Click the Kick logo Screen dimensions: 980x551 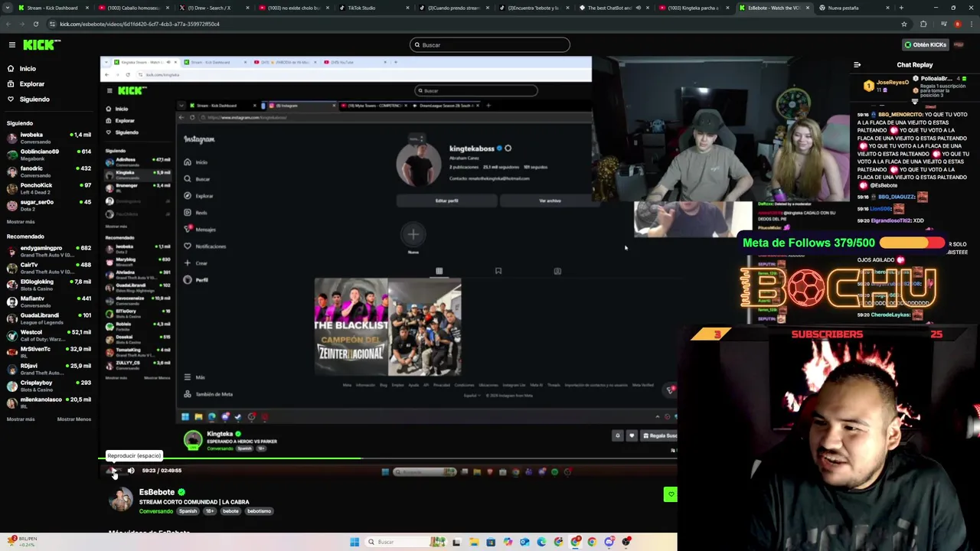(x=38, y=45)
